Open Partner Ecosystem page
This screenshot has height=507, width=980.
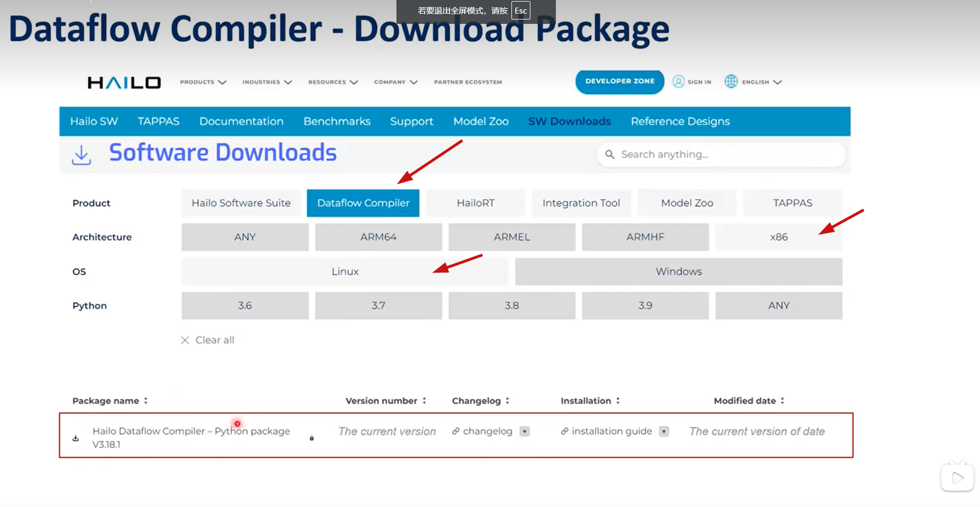[x=468, y=82]
